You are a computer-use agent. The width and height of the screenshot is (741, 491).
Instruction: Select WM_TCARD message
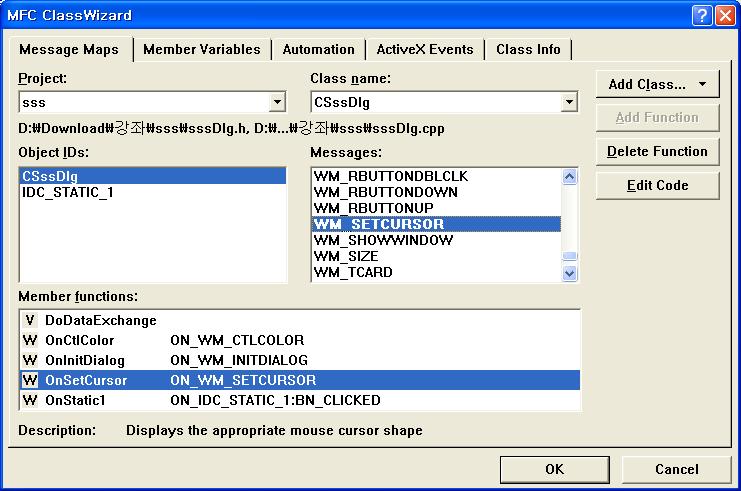tap(437, 272)
